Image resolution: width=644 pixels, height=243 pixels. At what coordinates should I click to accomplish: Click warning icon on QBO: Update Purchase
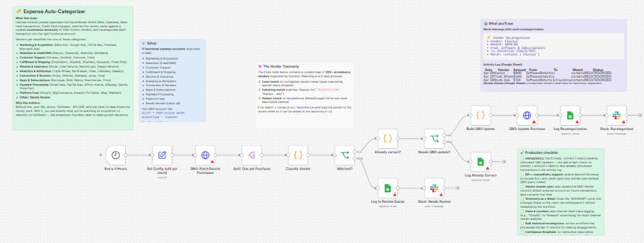click(x=534, y=122)
